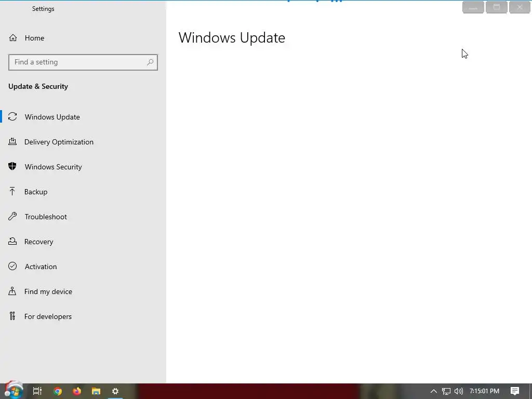Maximize the Settings window
This screenshot has height=399, width=532.
pyautogui.click(x=497, y=7)
